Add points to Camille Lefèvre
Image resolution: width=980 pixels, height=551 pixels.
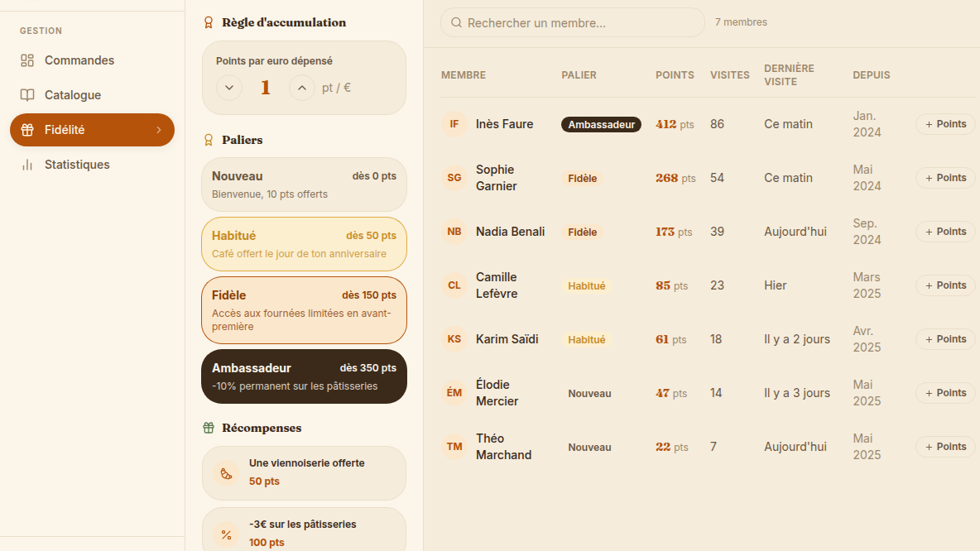(945, 285)
